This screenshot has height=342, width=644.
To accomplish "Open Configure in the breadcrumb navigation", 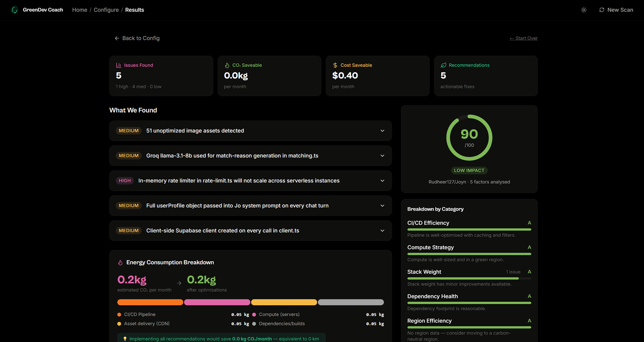I will (106, 10).
